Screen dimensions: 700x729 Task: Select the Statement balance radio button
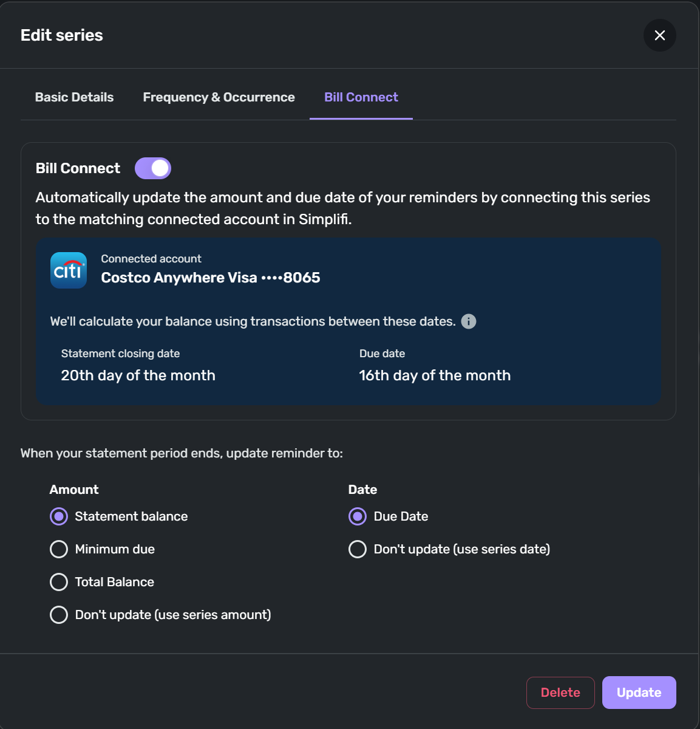point(59,516)
